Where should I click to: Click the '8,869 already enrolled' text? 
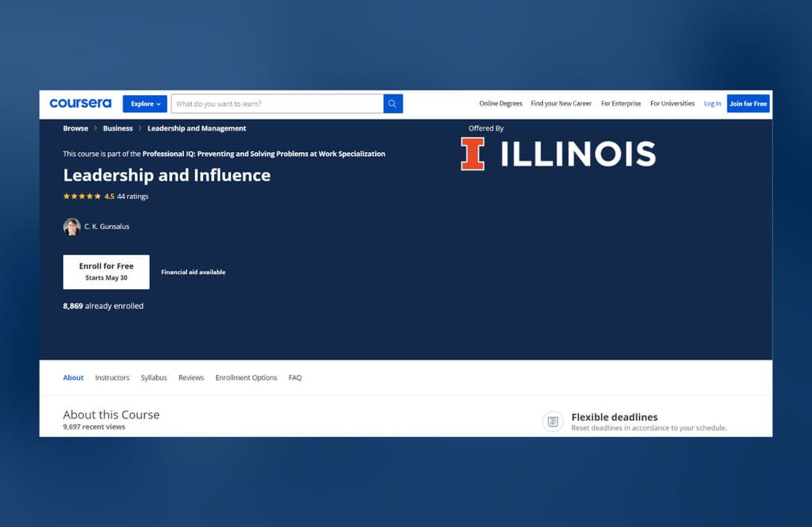[x=103, y=306]
